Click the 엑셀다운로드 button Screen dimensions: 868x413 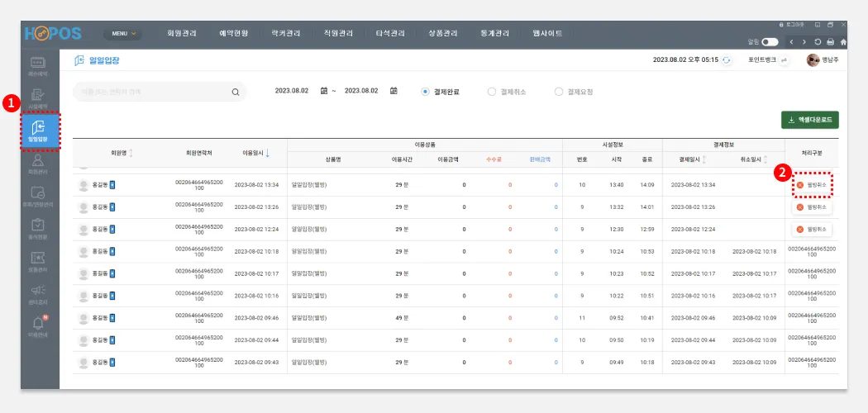[x=809, y=120]
